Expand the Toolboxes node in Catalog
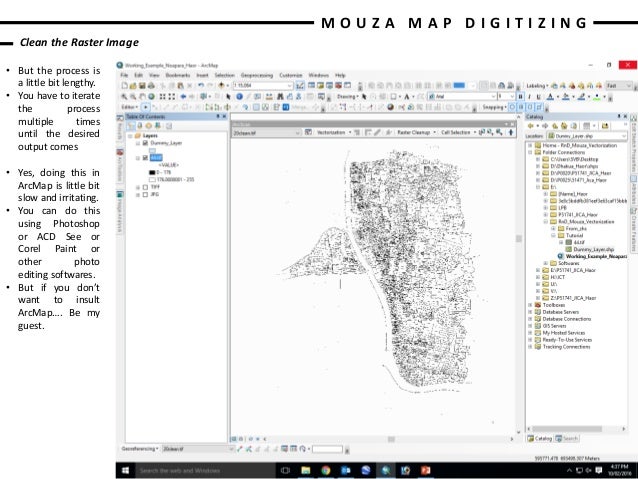The image size is (638, 479). click(530, 305)
